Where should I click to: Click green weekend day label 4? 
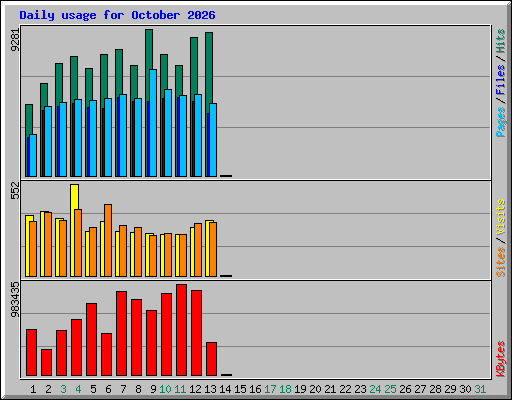(78, 389)
